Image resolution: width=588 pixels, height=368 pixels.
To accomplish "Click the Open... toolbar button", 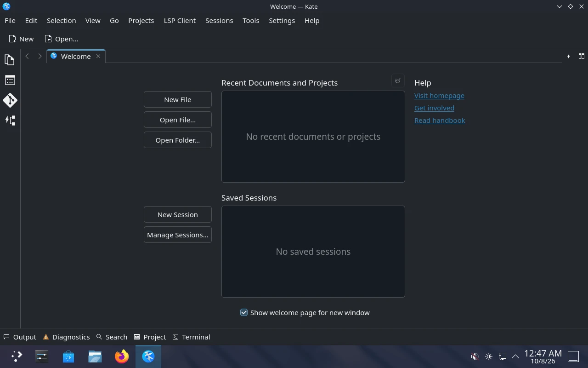I will point(61,39).
